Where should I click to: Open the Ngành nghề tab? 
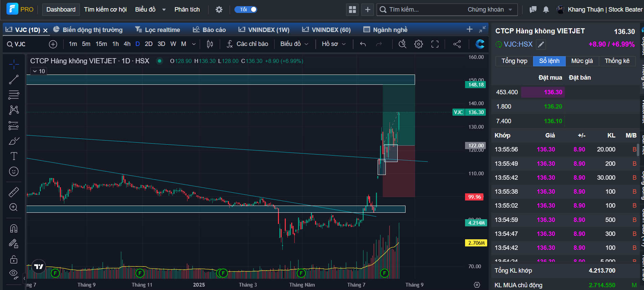pos(385,30)
